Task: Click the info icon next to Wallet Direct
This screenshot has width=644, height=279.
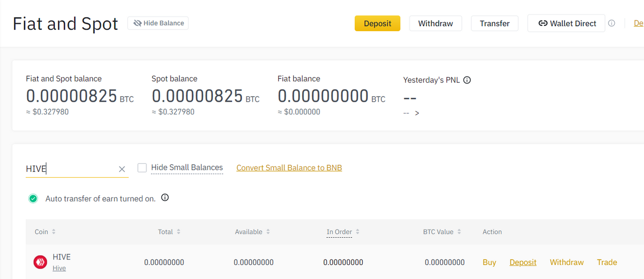Action: [x=611, y=23]
